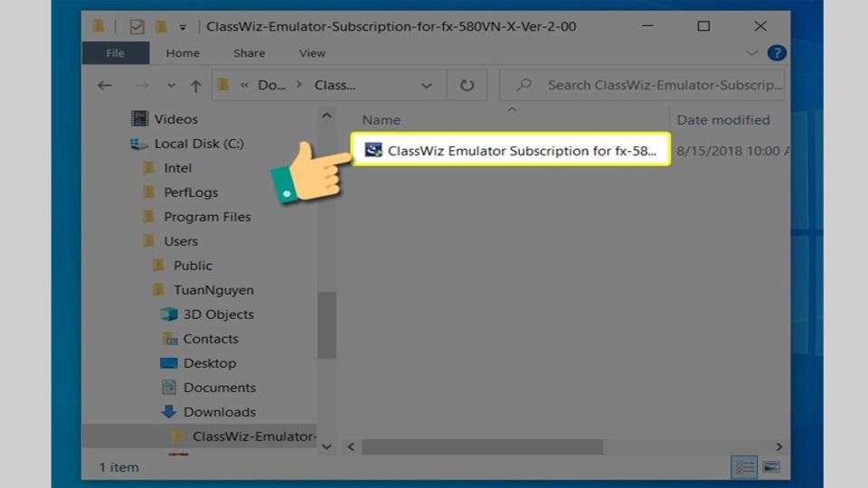Click the Documents page icon
Viewport: 868px width, 488px height.
[x=169, y=388]
